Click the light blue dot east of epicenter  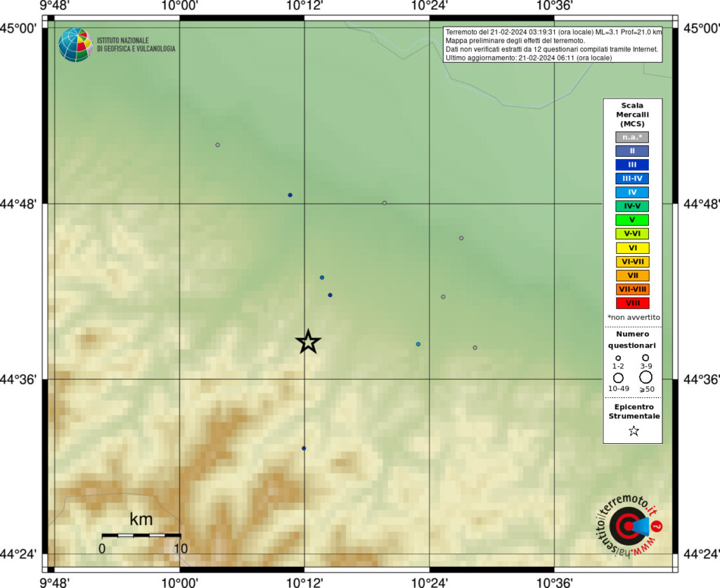click(418, 344)
